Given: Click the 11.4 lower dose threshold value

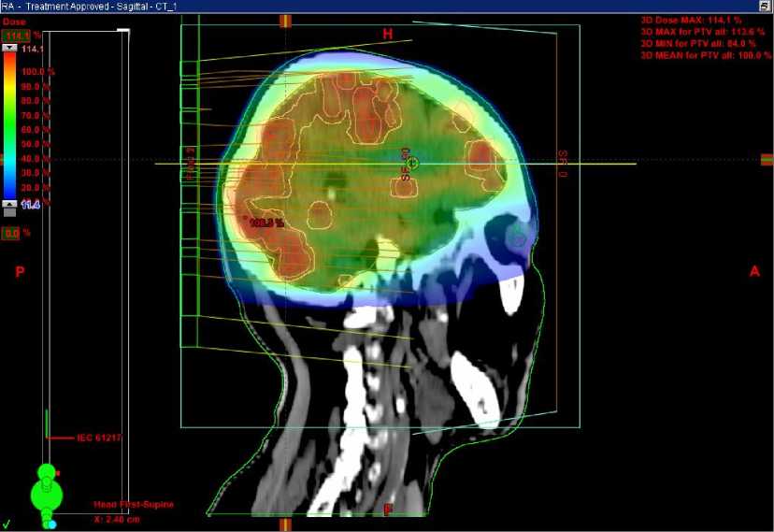Looking at the screenshot, I should [x=31, y=205].
